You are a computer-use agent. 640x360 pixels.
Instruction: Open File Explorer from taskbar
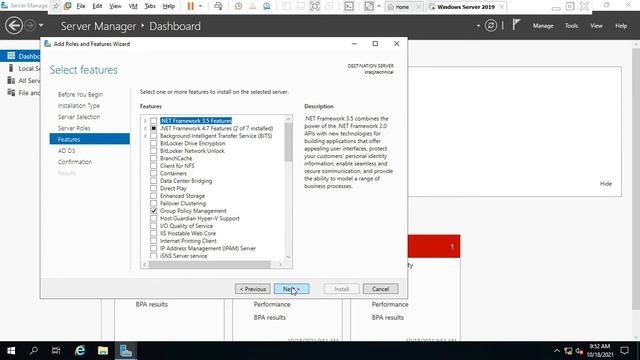tap(103, 351)
